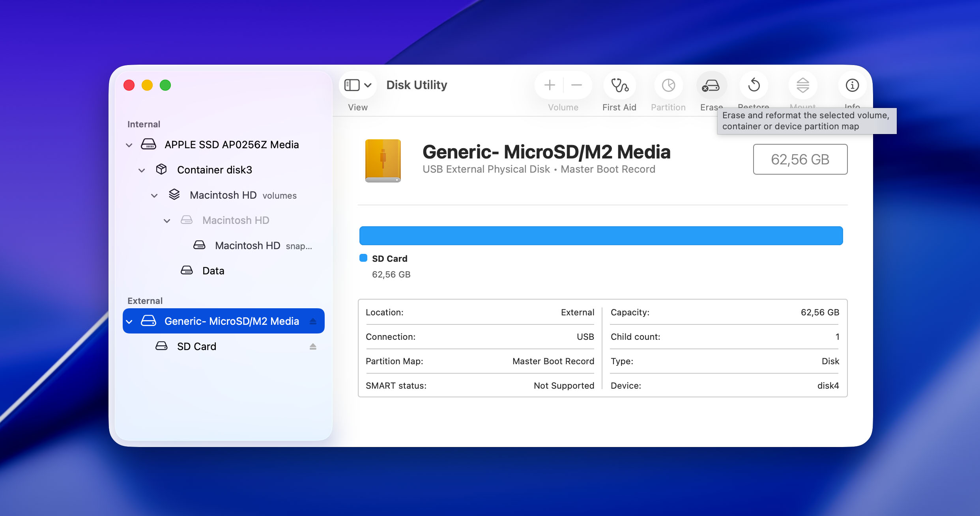Select APPLE SSD AP0256Z Media in sidebar
This screenshot has width=980, height=516.
pos(223,144)
